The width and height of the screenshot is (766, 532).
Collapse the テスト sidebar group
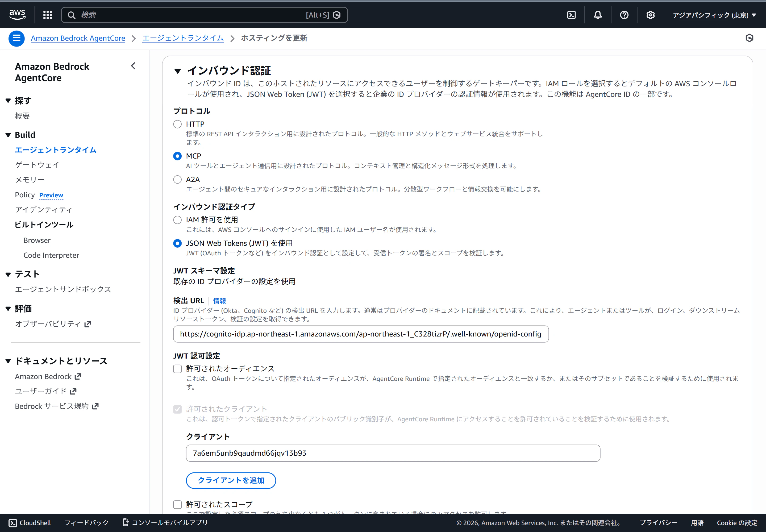[8, 274]
